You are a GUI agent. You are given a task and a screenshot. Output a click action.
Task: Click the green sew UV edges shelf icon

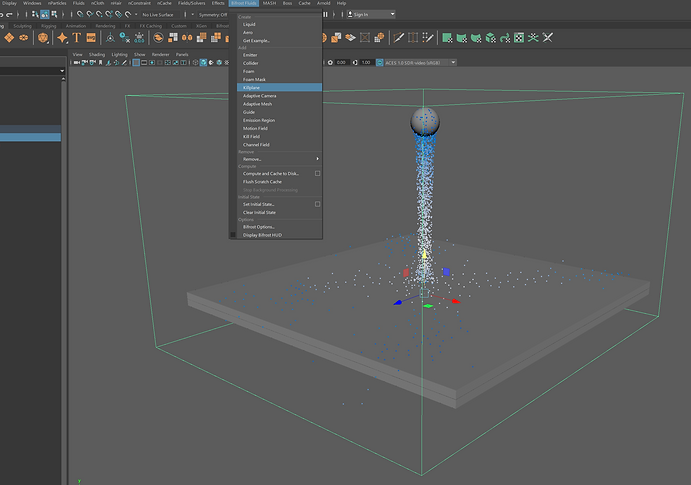tap(548, 38)
